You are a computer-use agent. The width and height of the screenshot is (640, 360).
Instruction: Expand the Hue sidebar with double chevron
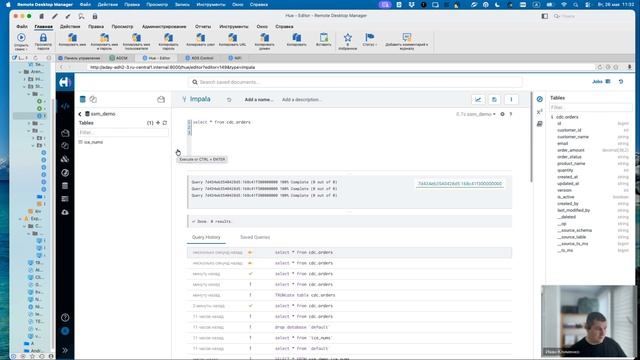point(65,350)
